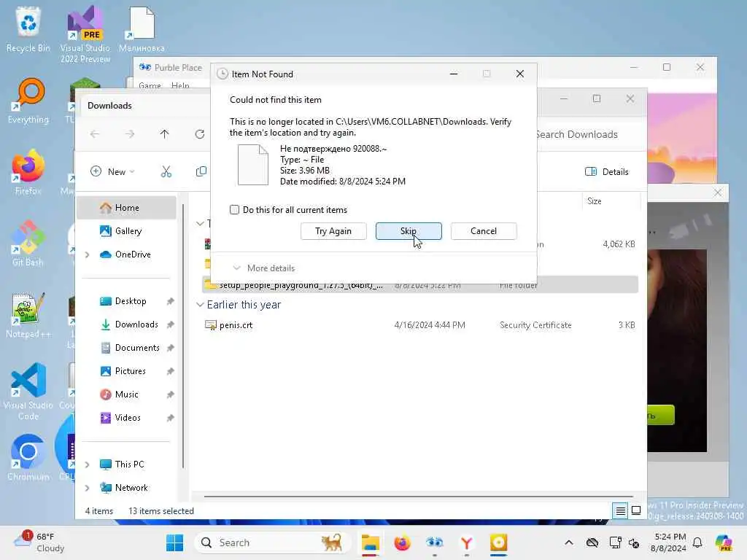
Task: Open the Help menu in Purble Place
Action: [180, 85]
